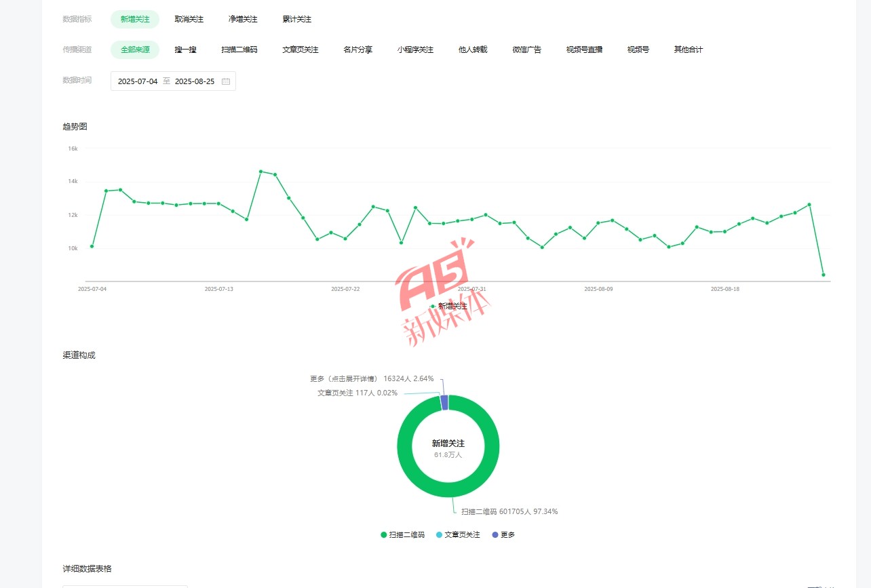
Task: Click end date 2025-08-25 field
Action: [x=195, y=81]
